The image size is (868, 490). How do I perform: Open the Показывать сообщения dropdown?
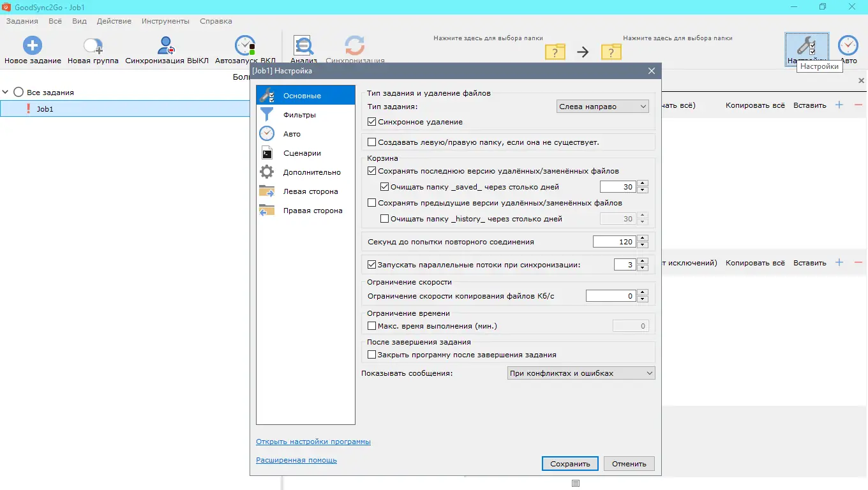580,373
